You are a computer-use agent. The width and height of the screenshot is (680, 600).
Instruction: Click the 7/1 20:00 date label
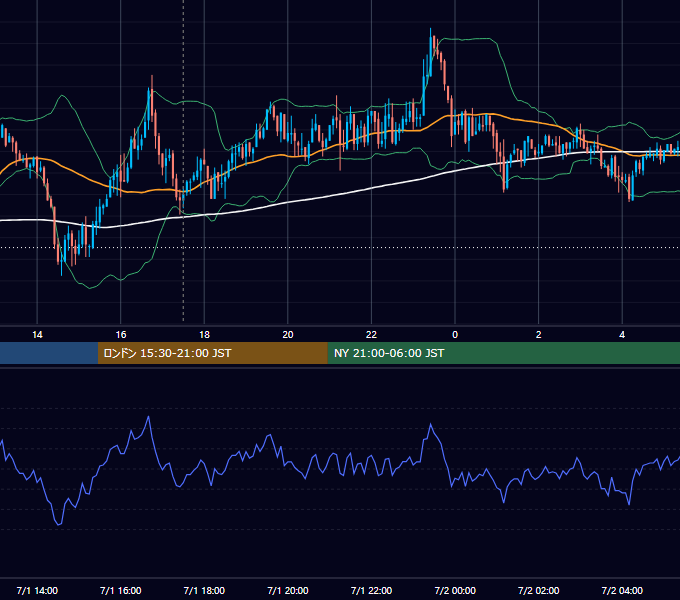288,590
